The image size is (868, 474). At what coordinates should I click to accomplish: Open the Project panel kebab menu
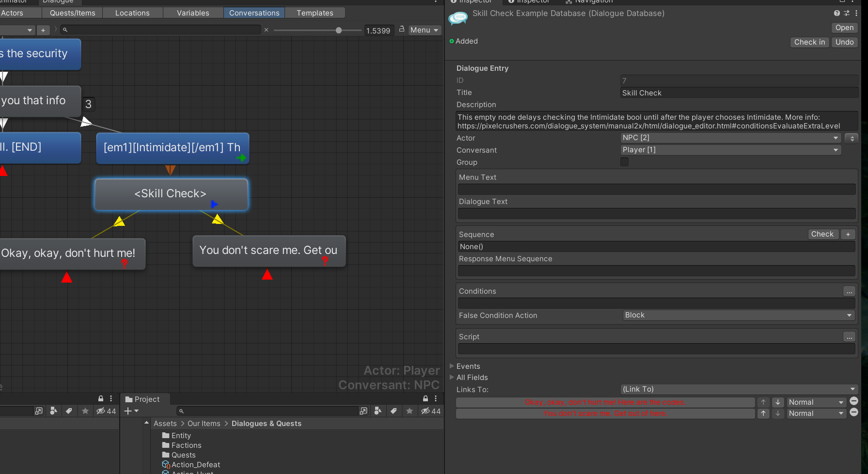tap(436, 398)
